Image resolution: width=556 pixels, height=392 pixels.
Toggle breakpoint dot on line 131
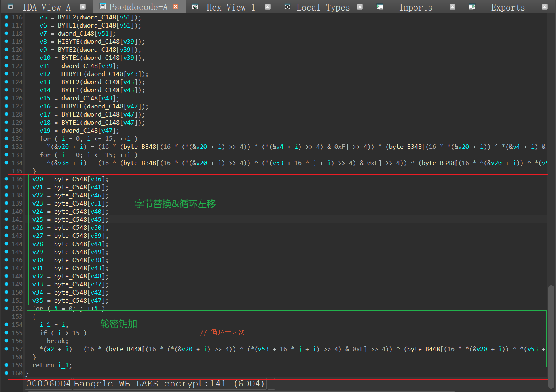point(6,138)
